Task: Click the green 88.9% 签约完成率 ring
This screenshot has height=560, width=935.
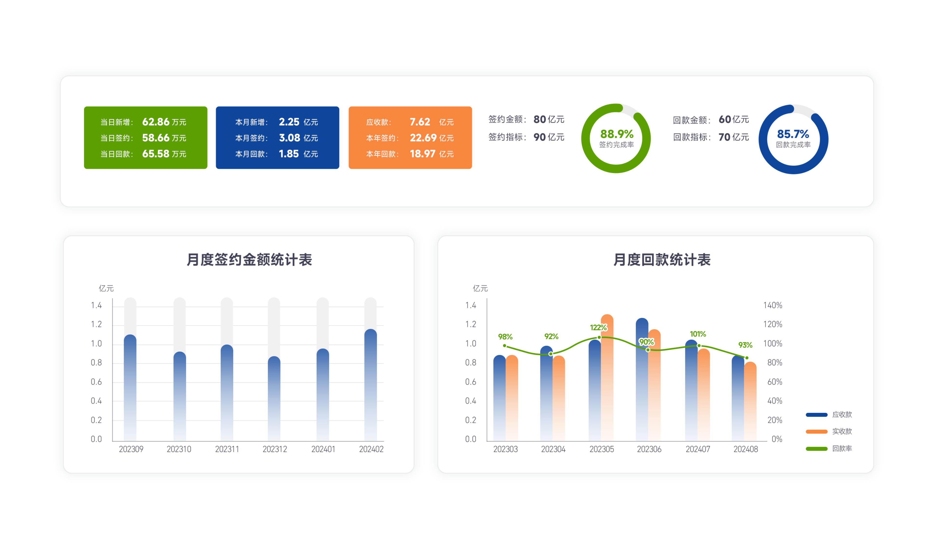Action: 616,138
